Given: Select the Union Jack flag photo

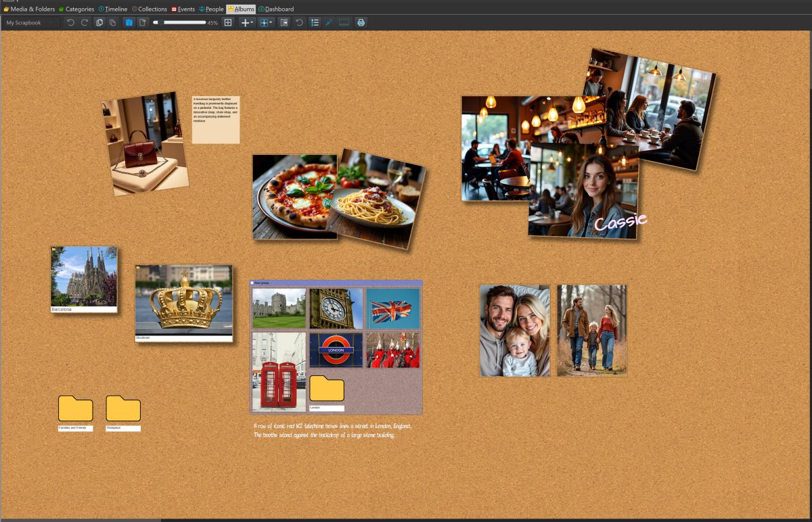Looking at the screenshot, I should (x=393, y=308).
